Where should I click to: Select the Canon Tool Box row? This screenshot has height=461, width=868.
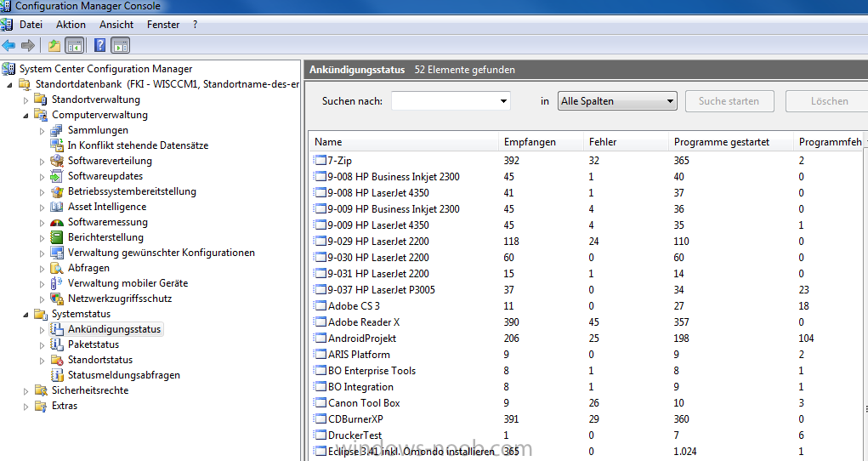588,403
